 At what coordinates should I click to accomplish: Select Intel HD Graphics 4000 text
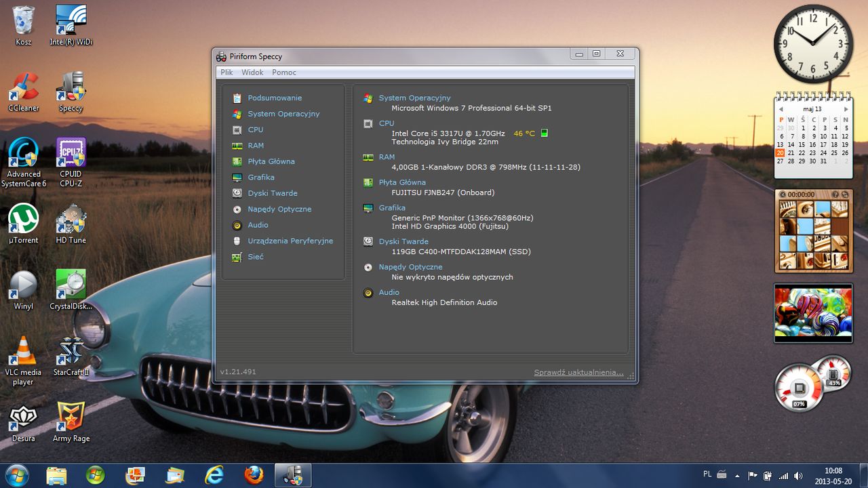450,226
